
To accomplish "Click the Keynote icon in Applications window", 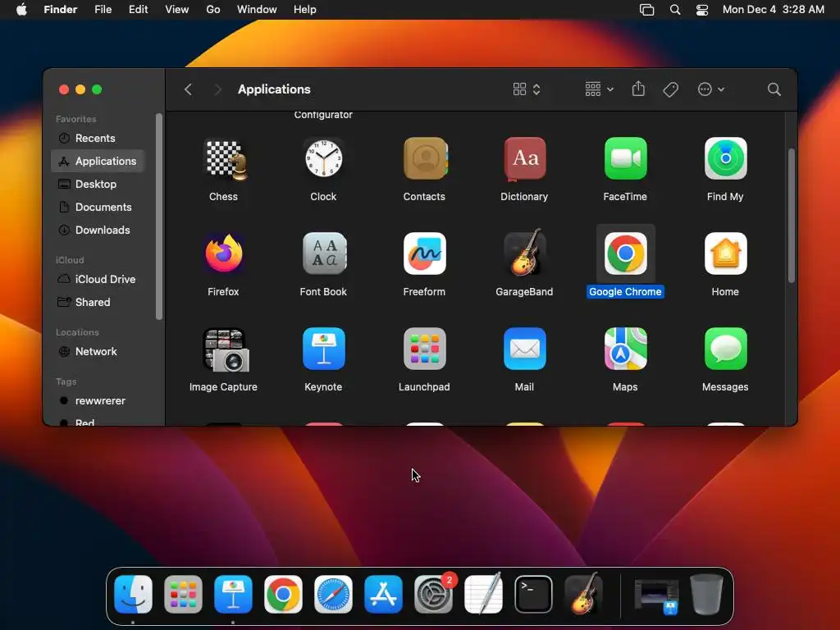I will click(323, 349).
